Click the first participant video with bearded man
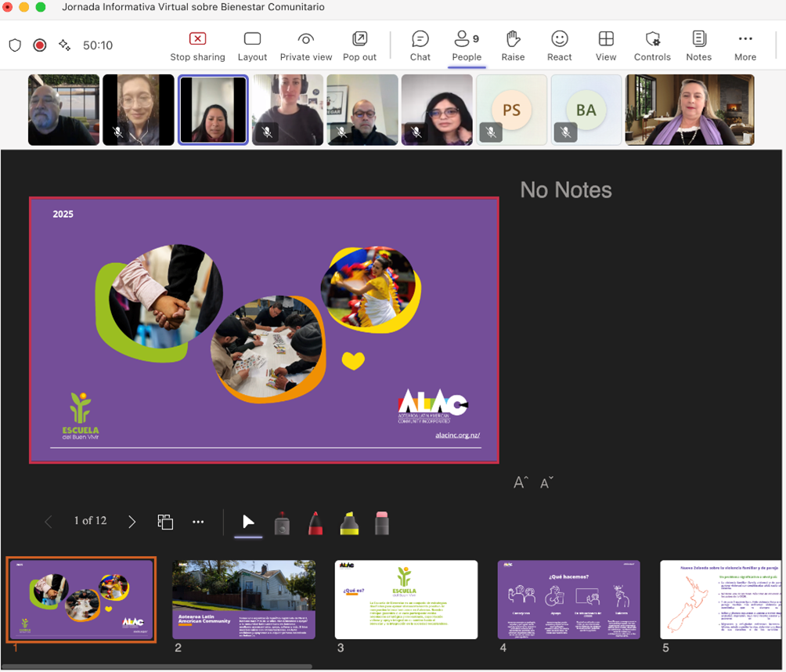The height and width of the screenshot is (672, 786). [63, 110]
